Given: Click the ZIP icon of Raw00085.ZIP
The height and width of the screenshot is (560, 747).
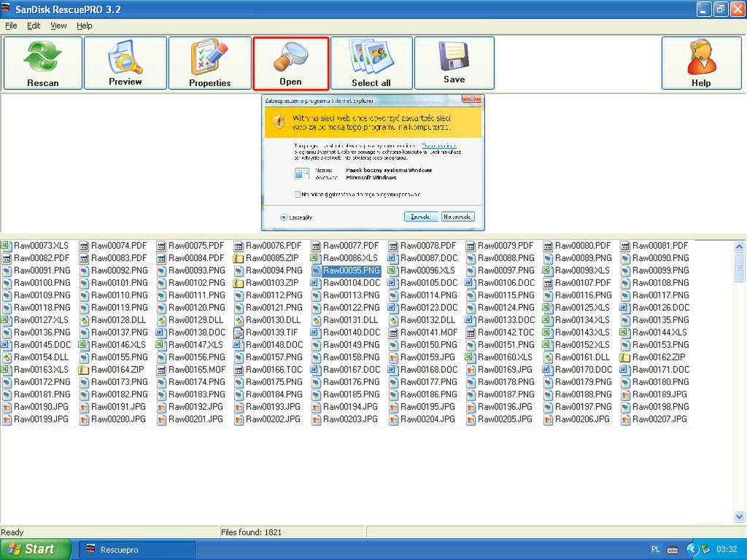Looking at the screenshot, I should click(239, 259).
